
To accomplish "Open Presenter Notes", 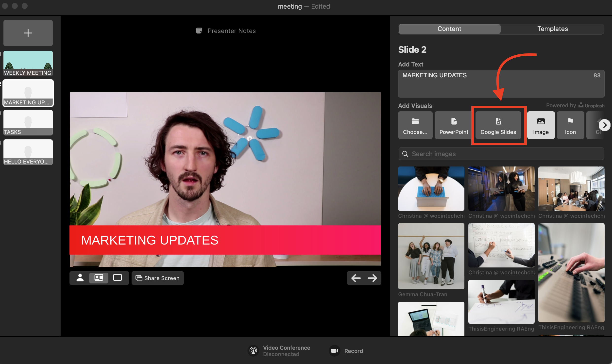I will (226, 31).
